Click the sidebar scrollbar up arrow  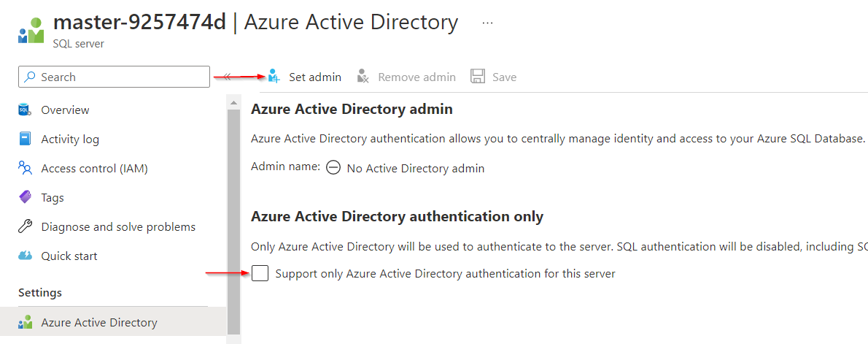pos(233,102)
